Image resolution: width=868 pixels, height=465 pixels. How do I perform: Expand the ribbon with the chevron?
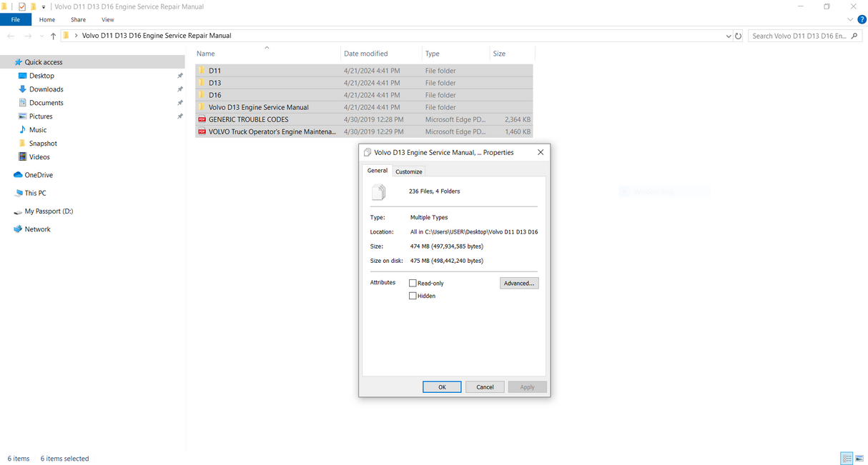[x=851, y=20]
